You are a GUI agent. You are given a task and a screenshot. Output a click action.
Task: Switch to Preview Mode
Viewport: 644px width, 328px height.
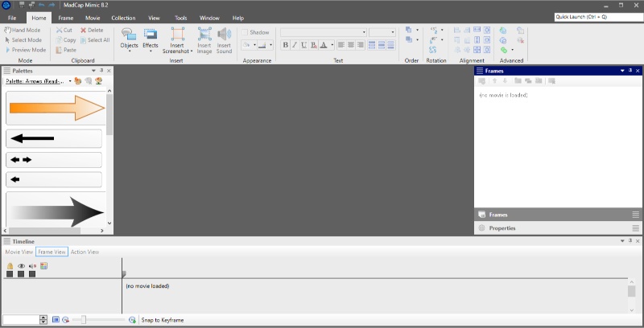tap(26, 50)
